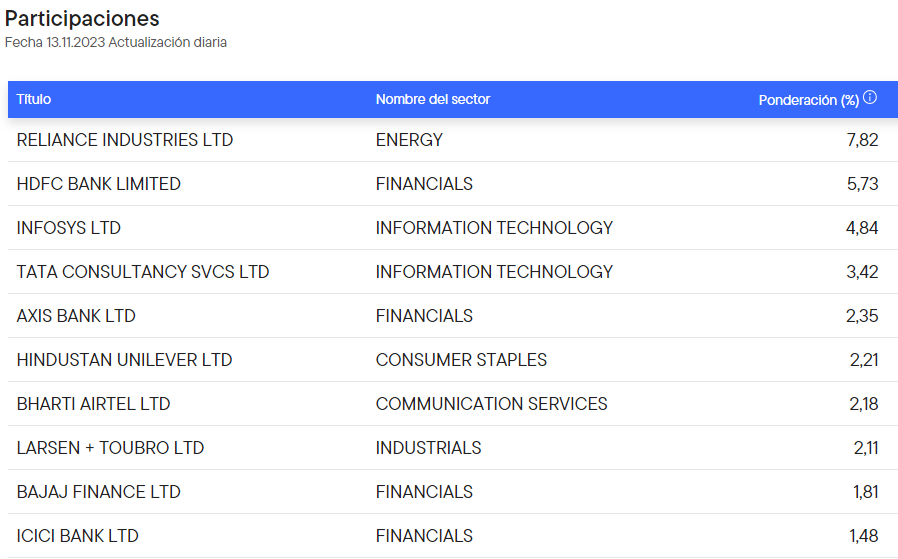Click the Ponderación (%) column header
Image resolution: width=898 pixels, height=559 pixels.
click(x=808, y=100)
